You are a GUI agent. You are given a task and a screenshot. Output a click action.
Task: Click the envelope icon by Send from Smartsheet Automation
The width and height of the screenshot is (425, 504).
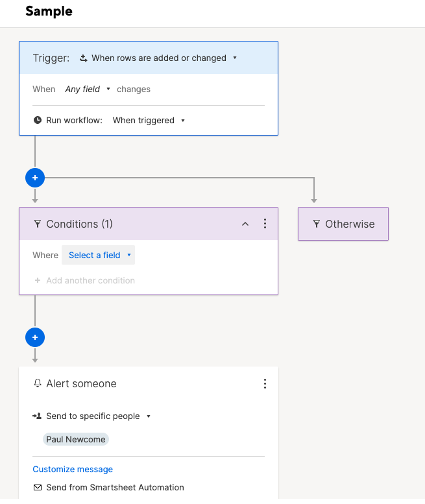pyautogui.click(x=38, y=488)
